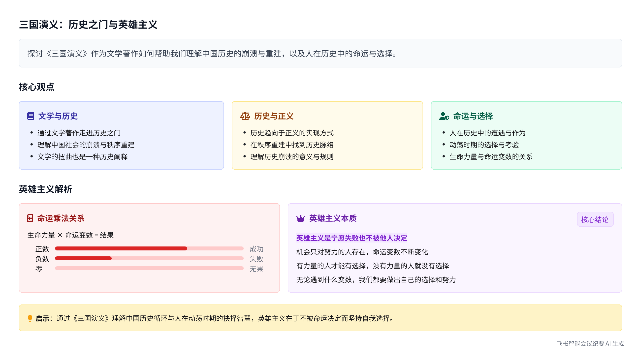Click the book icon beside 文学与历史
Viewport: 641px width, 364px height.
pyautogui.click(x=31, y=116)
